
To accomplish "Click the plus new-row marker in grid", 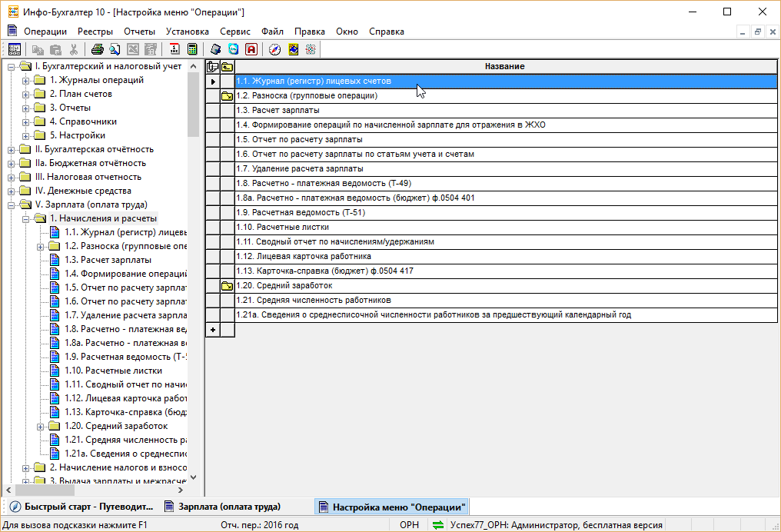I will (x=213, y=330).
